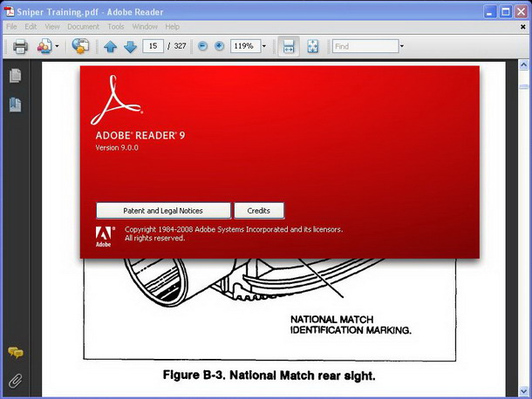The height and width of the screenshot is (399, 532).
Task: Click the vertical scrollbar thumb
Action: tap(523, 87)
